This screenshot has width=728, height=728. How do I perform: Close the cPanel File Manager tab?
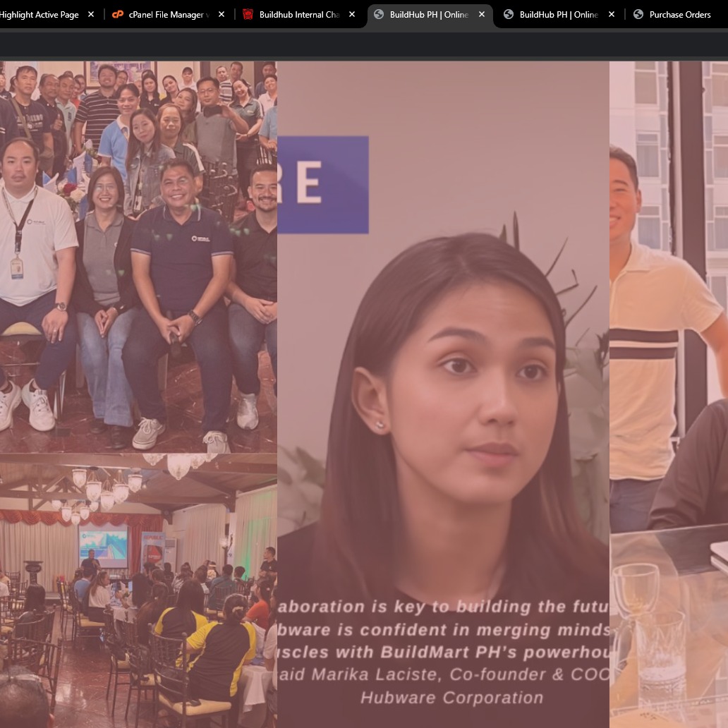pos(222,14)
